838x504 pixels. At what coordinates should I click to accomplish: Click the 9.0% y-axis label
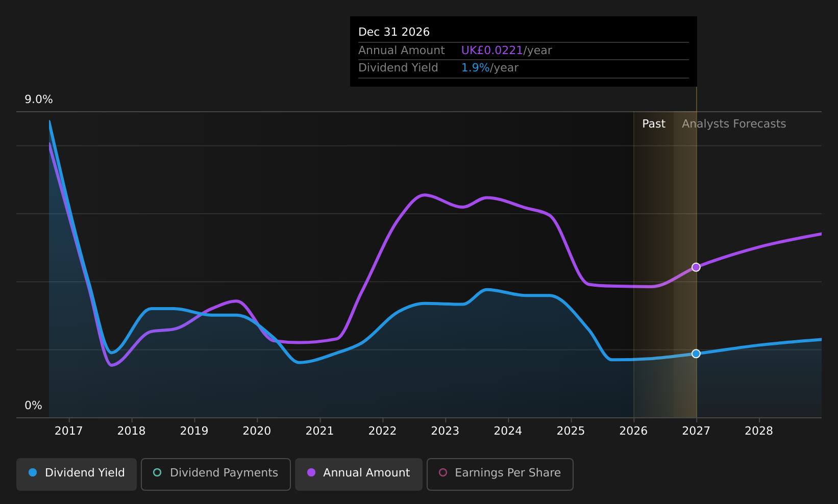[39, 99]
